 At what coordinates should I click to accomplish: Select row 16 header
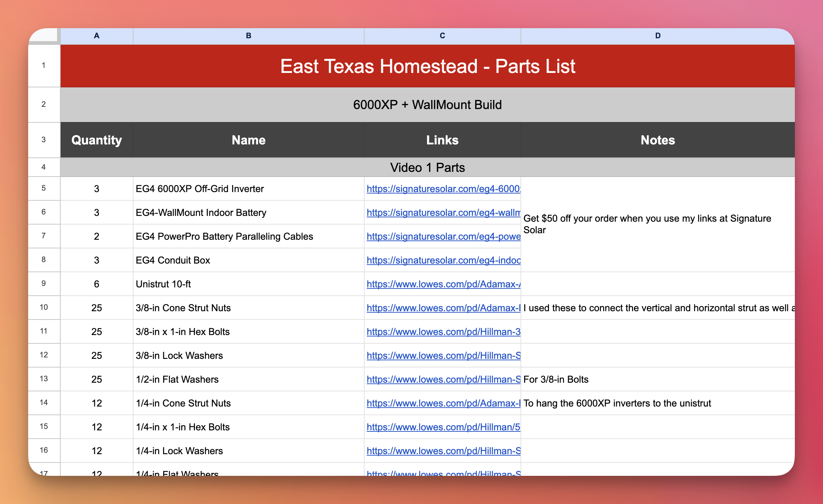click(44, 450)
